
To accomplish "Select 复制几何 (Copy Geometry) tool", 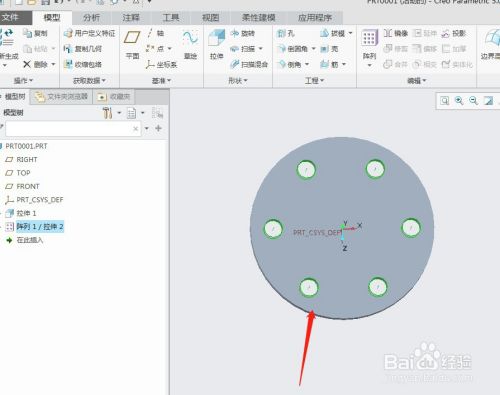I will (x=83, y=49).
